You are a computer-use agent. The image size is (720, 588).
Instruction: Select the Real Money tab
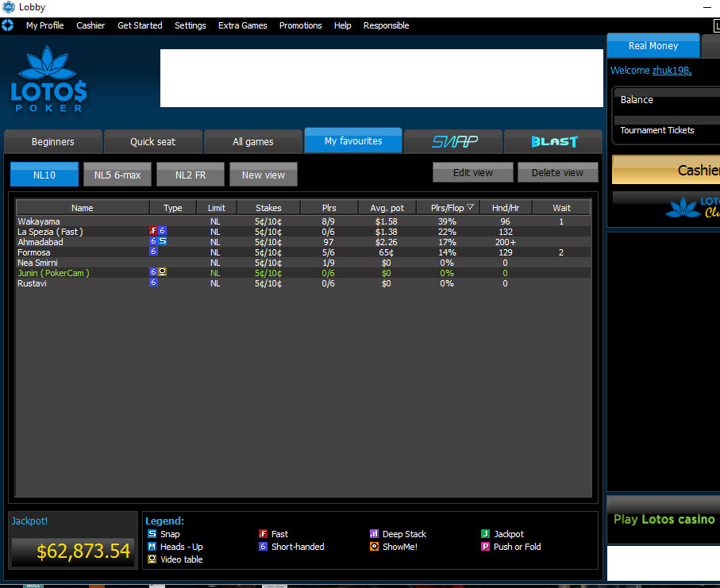coord(653,46)
